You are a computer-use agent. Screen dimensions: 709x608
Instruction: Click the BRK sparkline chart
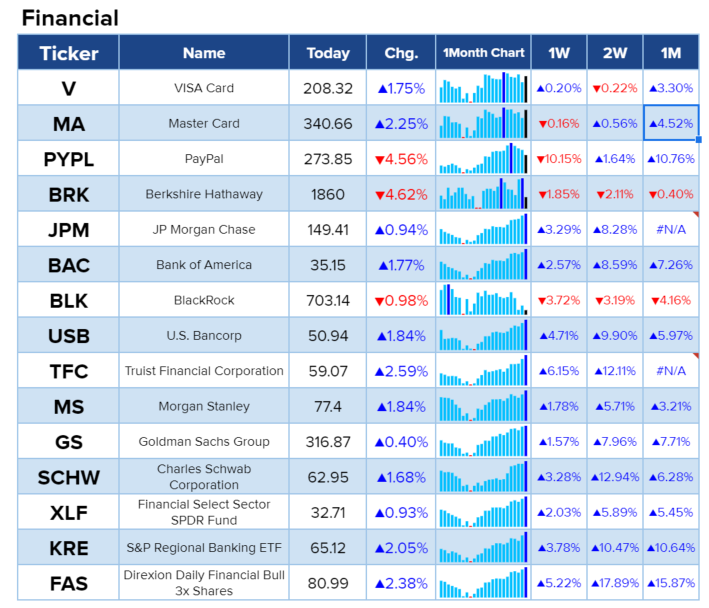click(483, 193)
